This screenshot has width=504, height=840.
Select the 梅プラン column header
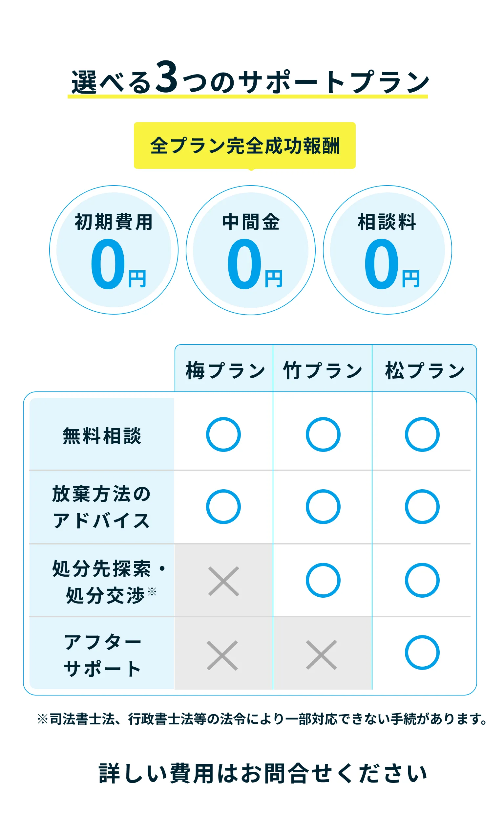click(224, 370)
